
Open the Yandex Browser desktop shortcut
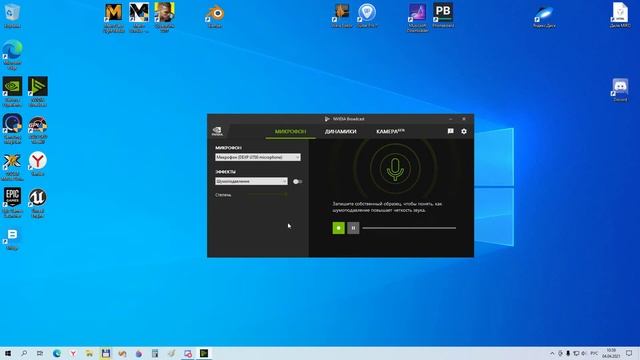point(38,164)
